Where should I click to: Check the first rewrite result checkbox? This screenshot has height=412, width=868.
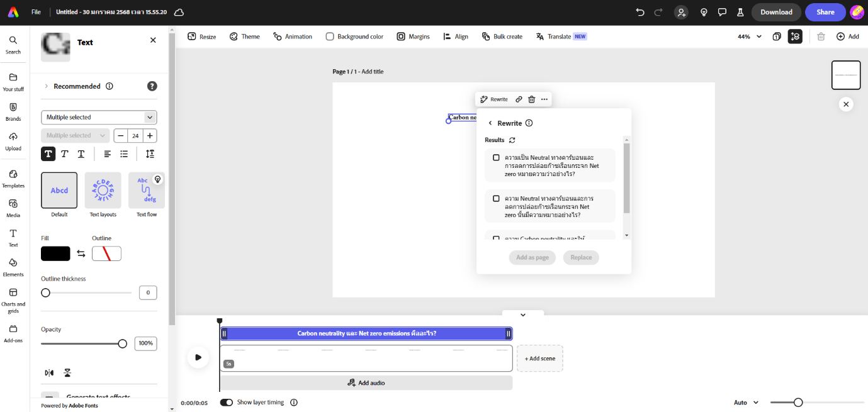coord(496,157)
